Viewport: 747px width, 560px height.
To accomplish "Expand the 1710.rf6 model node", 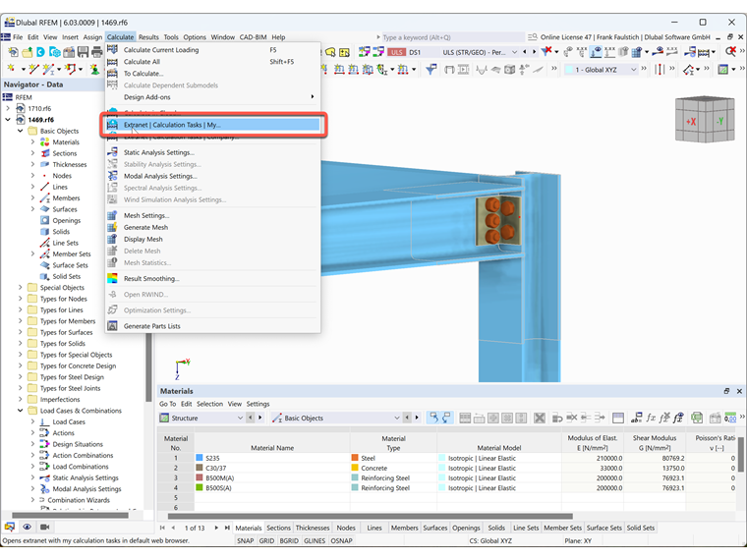I will tap(8, 109).
